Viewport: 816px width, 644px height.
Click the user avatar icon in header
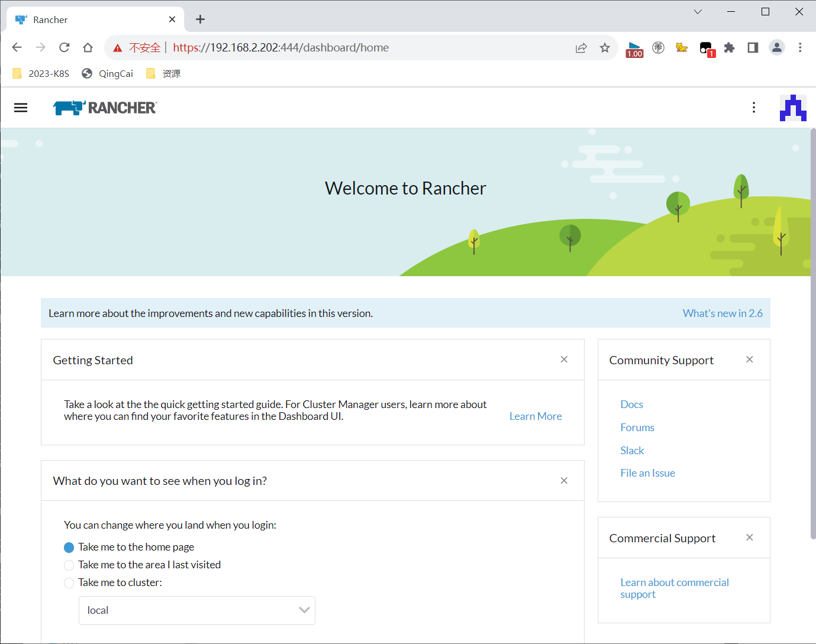pyautogui.click(x=792, y=108)
